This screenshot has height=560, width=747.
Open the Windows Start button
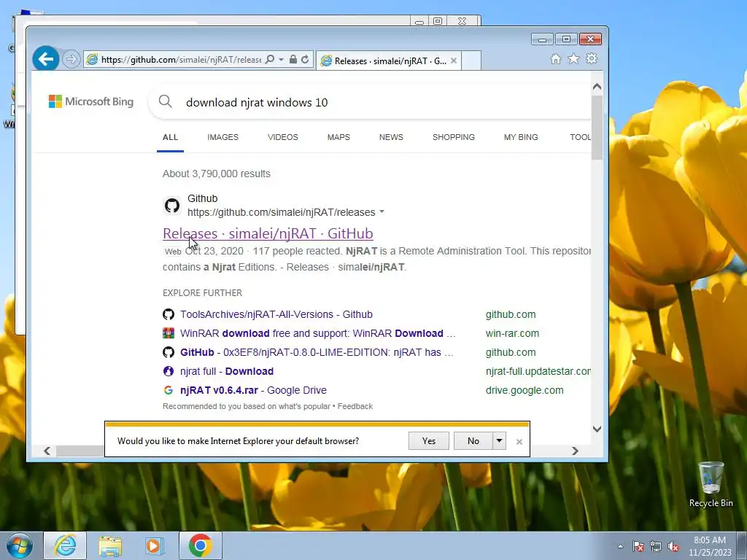click(x=20, y=545)
